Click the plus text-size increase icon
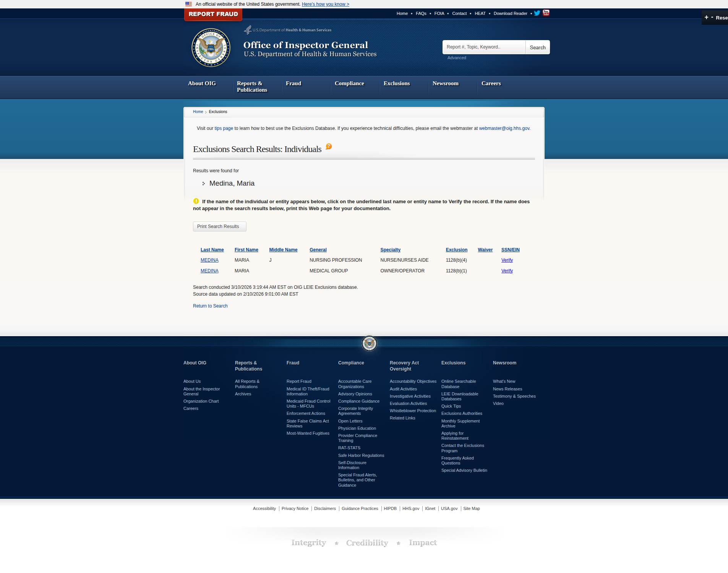This screenshot has height=573, width=728. 707,18
